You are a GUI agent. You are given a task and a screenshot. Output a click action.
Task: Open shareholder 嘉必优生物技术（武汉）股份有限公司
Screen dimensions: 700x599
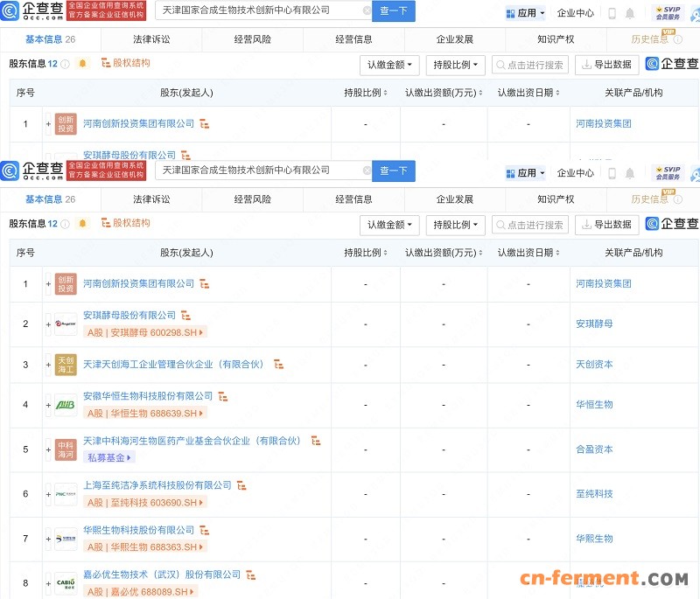point(162,575)
